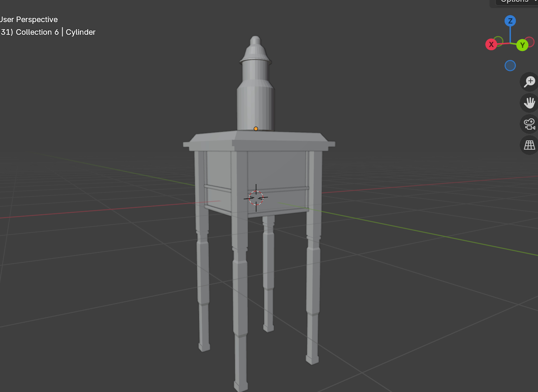538x392 pixels.
Task: Click the hand pan view icon
Action: [x=529, y=103]
